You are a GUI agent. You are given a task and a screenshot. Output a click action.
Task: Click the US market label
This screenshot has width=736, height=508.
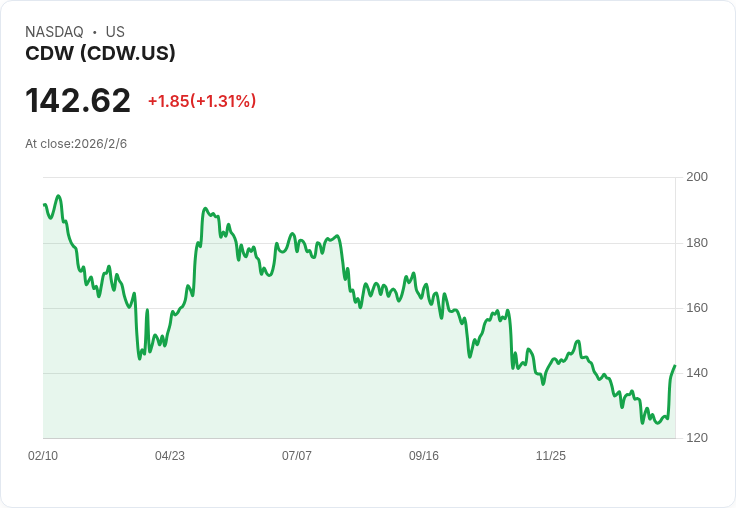click(115, 32)
